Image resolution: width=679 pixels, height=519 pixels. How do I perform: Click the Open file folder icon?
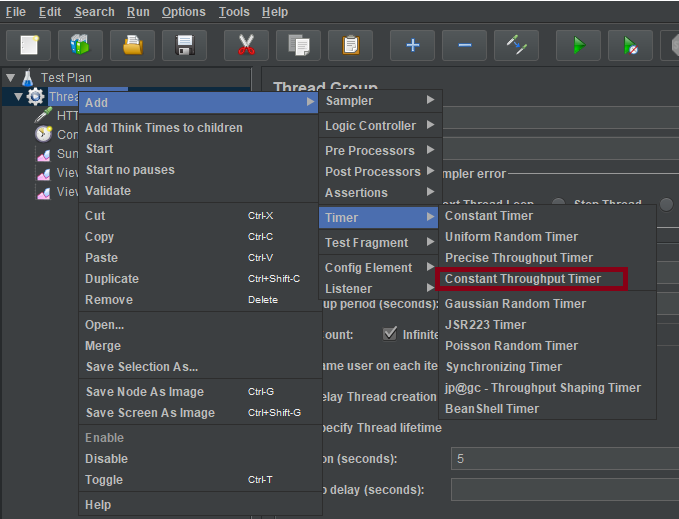(x=132, y=45)
